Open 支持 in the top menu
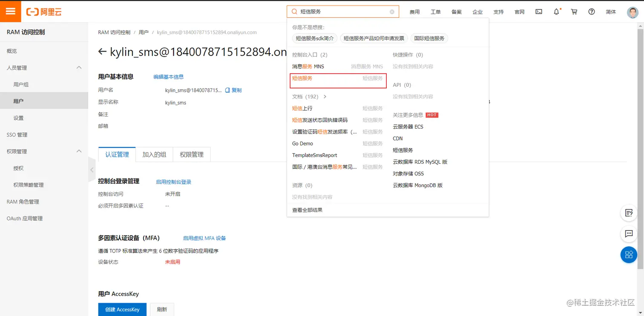 coord(498,12)
